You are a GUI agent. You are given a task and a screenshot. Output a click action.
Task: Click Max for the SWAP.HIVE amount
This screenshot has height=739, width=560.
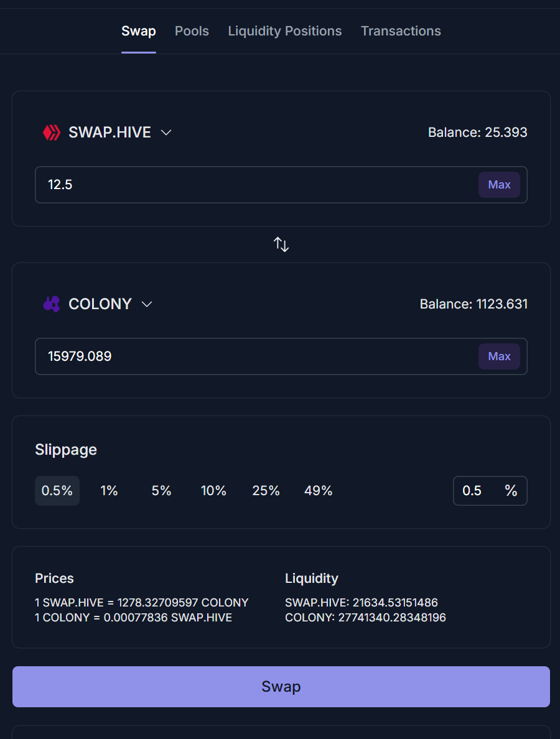point(499,185)
